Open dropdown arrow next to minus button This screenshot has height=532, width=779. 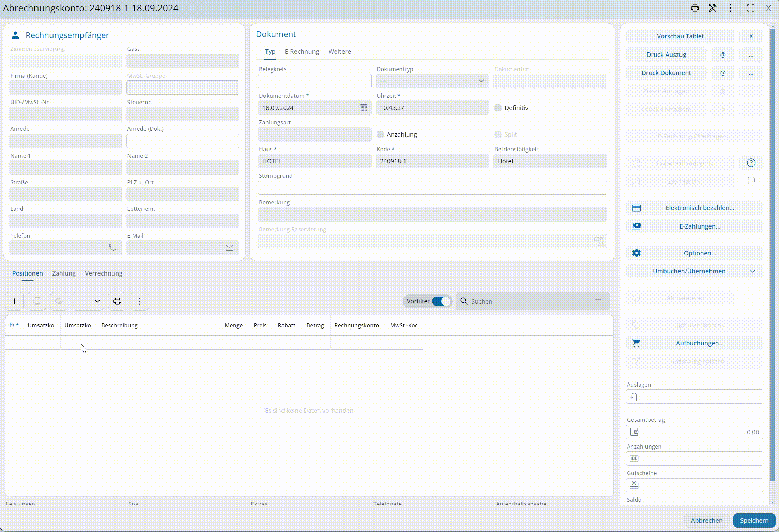(x=97, y=301)
